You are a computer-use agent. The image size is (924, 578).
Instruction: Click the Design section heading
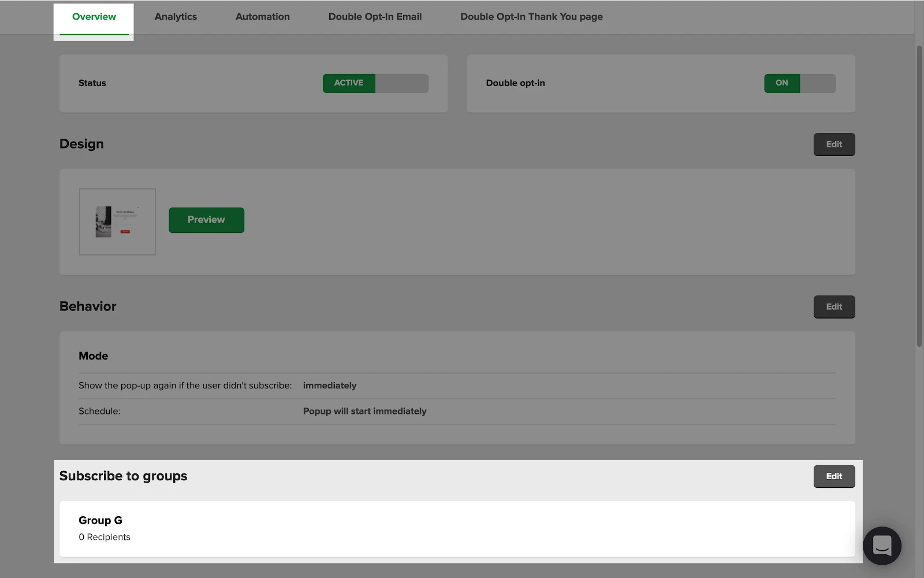(x=81, y=144)
